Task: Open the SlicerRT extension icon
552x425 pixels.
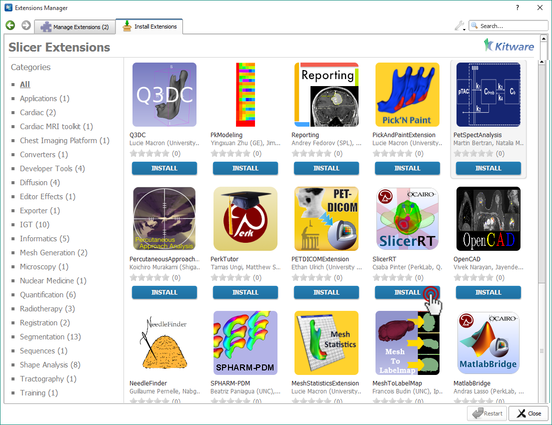Action: [x=407, y=219]
